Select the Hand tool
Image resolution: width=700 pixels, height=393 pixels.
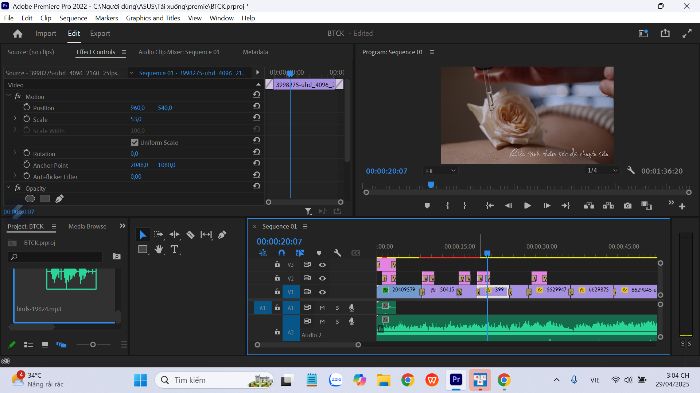(158, 249)
